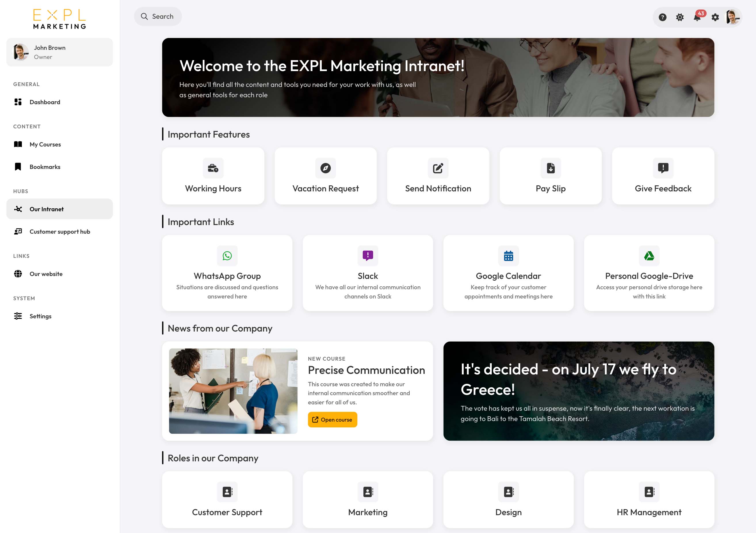Click the Search field

click(158, 16)
